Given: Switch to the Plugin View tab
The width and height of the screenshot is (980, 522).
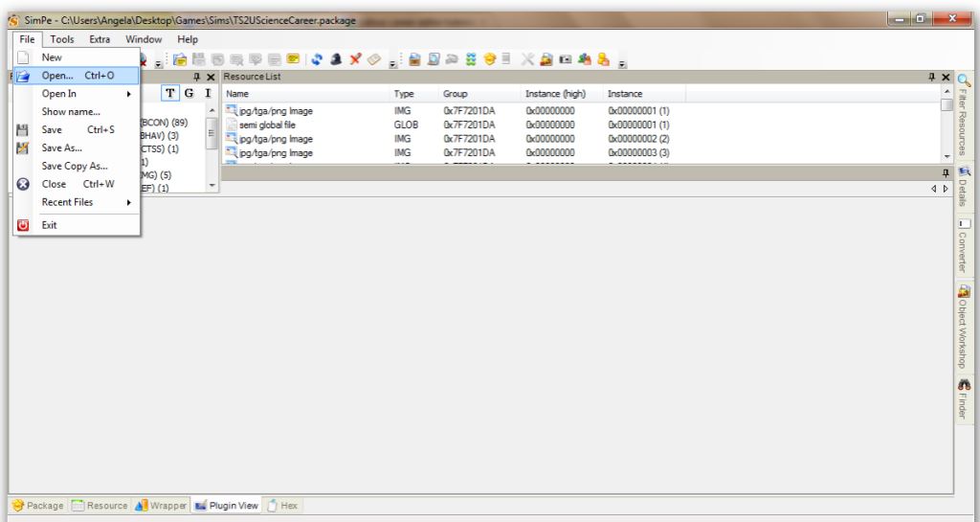Looking at the screenshot, I should (x=226, y=505).
